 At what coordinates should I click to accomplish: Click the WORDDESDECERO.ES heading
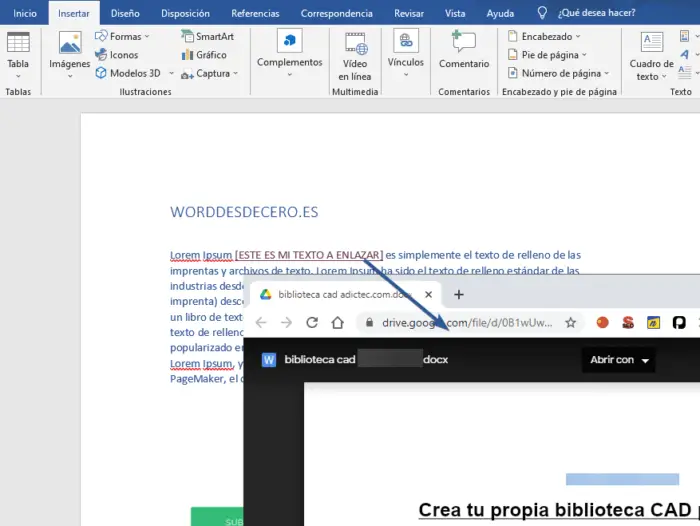(x=244, y=212)
